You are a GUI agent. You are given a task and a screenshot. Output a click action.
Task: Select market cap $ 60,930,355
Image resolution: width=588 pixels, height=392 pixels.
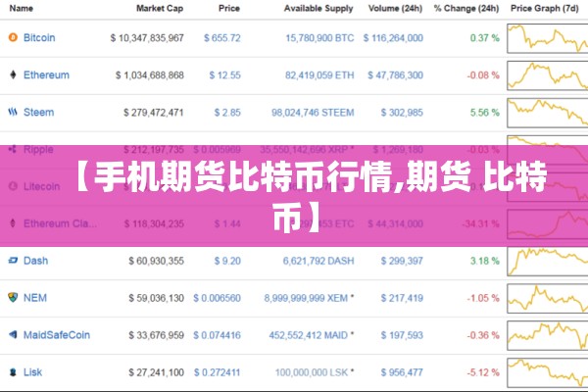(157, 261)
